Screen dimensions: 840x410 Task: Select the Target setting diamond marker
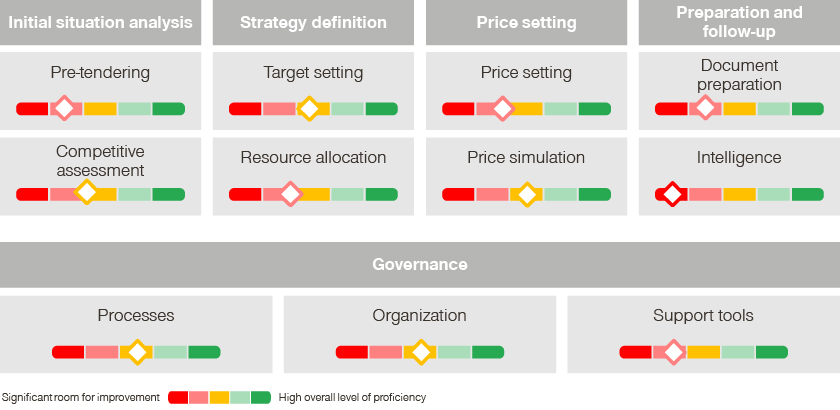pyautogui.click(x=309, y=108)
